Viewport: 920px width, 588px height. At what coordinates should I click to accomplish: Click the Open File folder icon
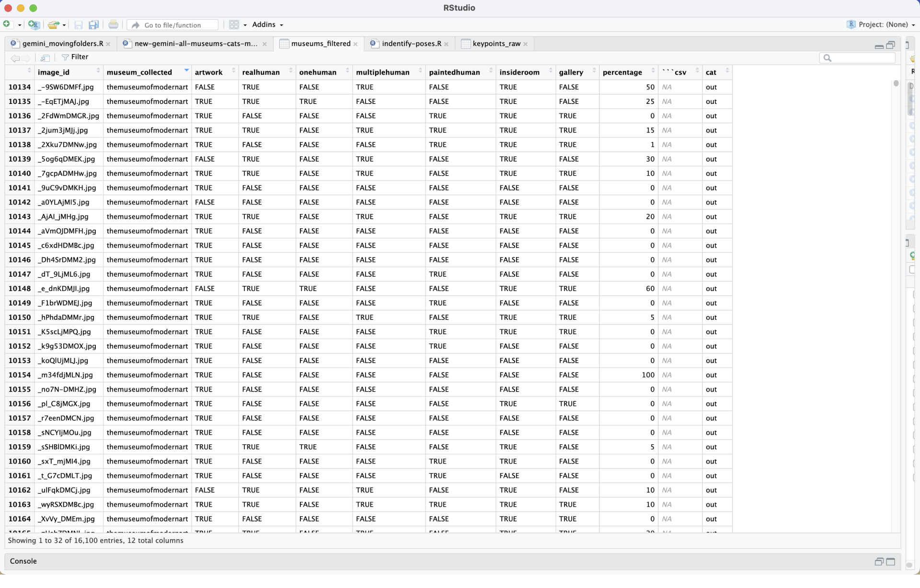53,24
